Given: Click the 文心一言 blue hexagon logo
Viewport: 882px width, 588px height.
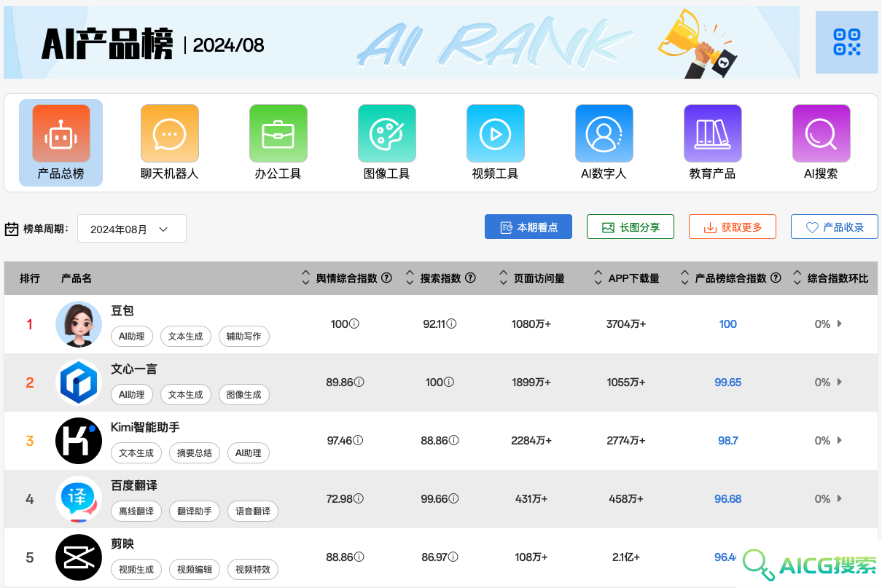Looking at the screenshot, I should (79, 383).
